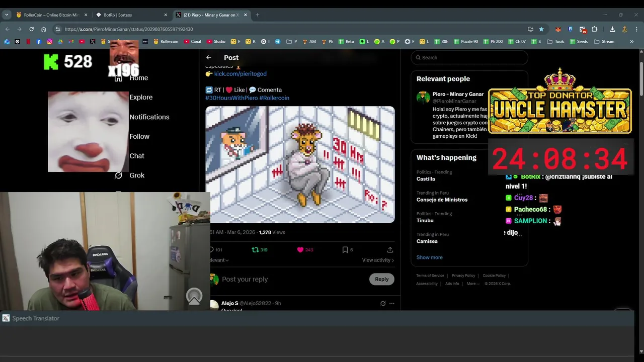644x362 pixels.
Task: Go to the browser home page
Action: (43, 29)
